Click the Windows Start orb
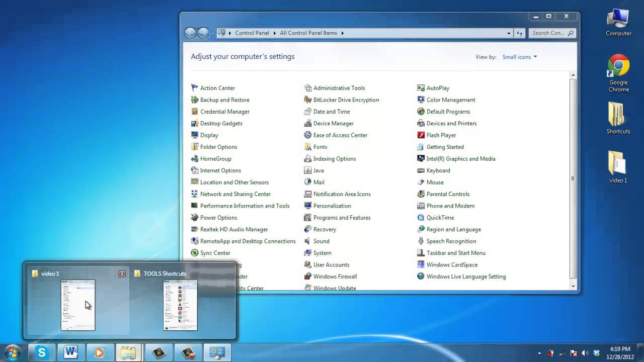Screen dimensions: 644x362 pyautogui.click(x=12, y=352)
